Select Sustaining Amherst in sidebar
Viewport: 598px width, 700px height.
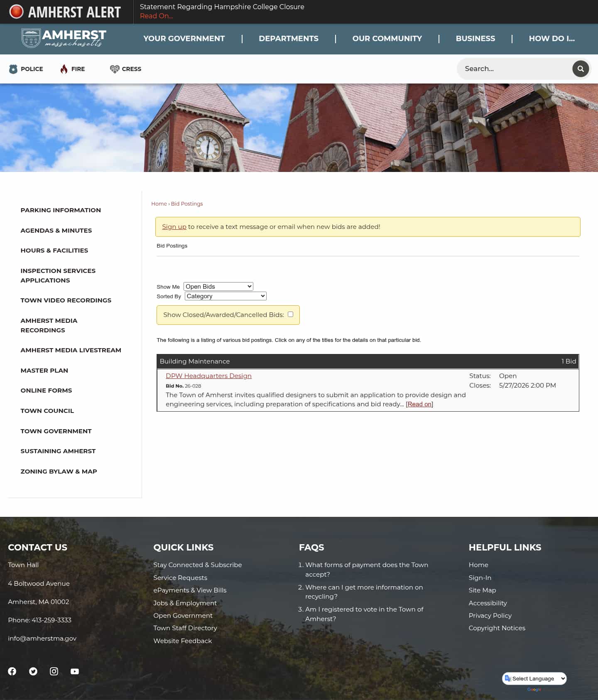(x=58, y=451)
